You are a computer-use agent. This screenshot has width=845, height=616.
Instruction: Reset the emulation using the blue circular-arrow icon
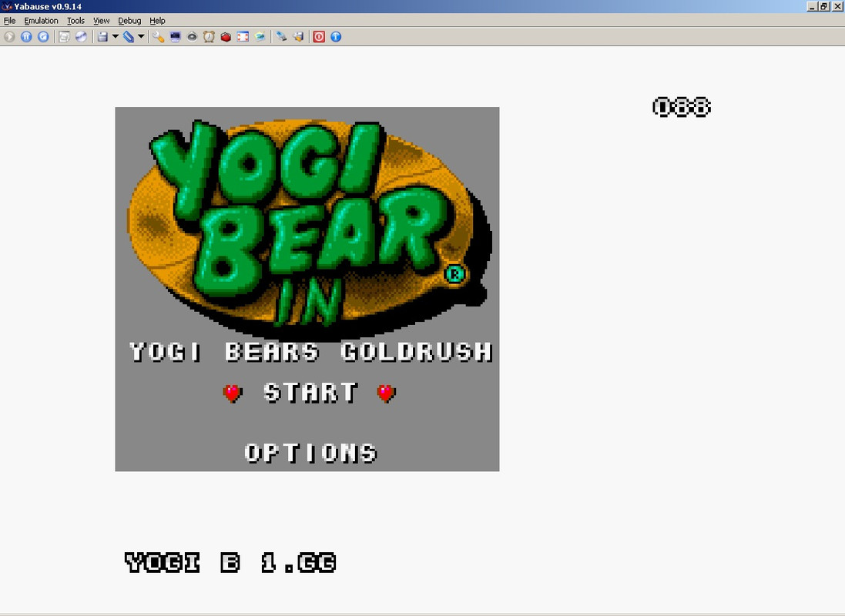[43, 37]
